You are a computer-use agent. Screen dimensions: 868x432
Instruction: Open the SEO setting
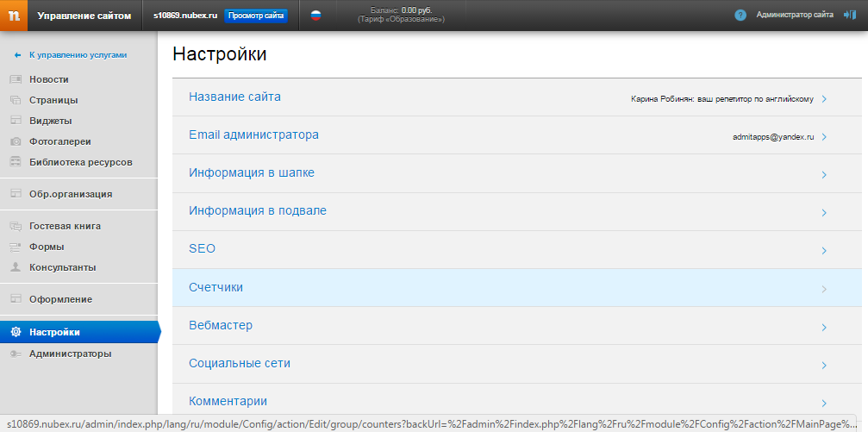click(x=517, y=250)
